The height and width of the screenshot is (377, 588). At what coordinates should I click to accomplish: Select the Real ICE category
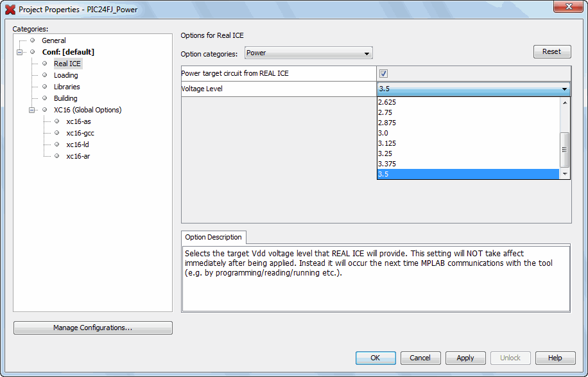pos(67,63)
